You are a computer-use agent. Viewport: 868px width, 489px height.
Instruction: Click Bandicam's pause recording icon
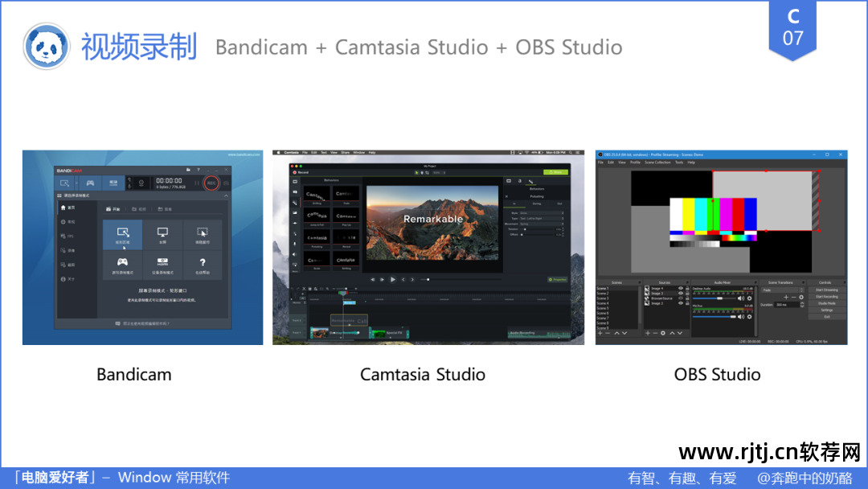coord(196,183)
